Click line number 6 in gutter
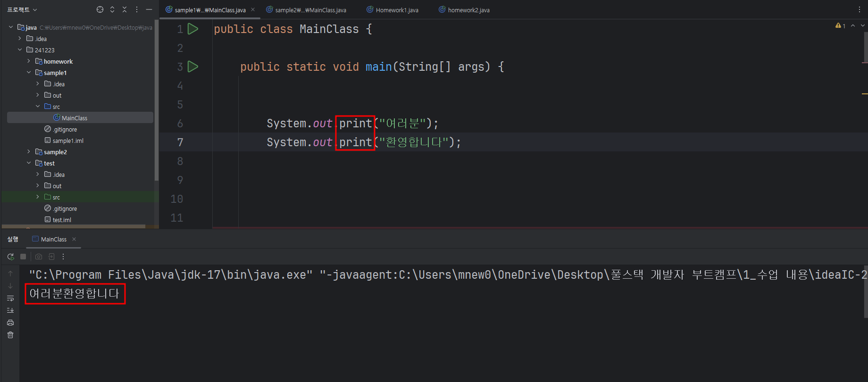Image resolution: width=868 pixels, height=382 pixels. (x=180, y=124)
